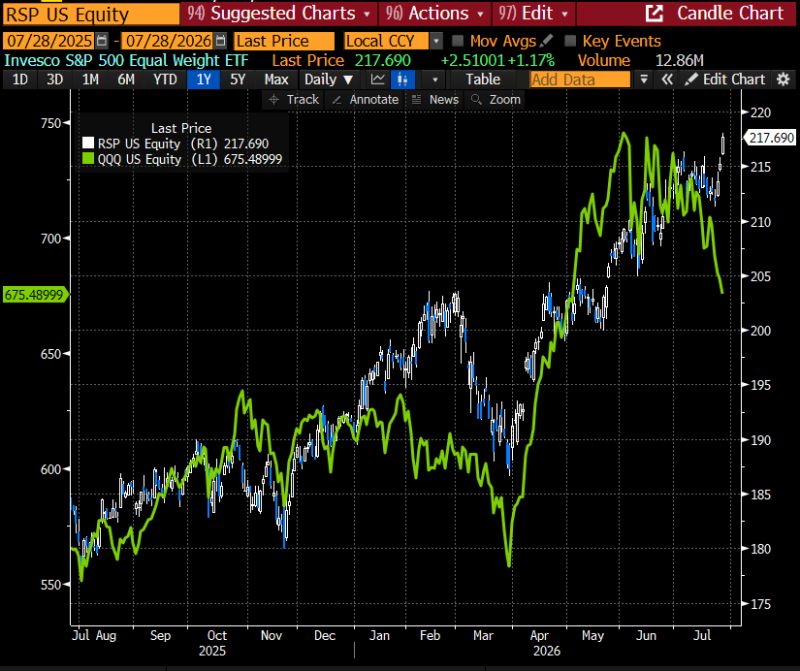Click the Invesco S&P 500 Equal Weight ETF name

click(126, 61)
